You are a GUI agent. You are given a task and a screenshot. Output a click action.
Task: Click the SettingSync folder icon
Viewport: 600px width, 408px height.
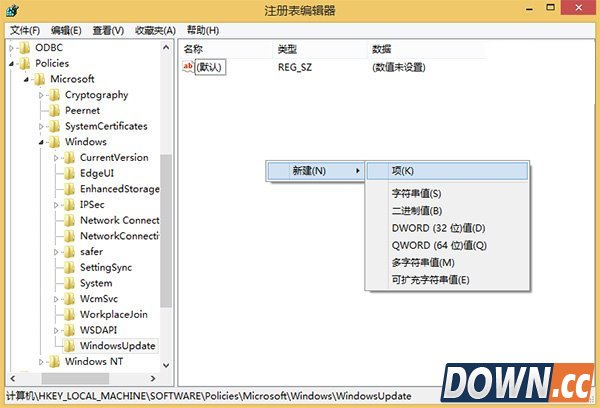(x=70, y=268)
